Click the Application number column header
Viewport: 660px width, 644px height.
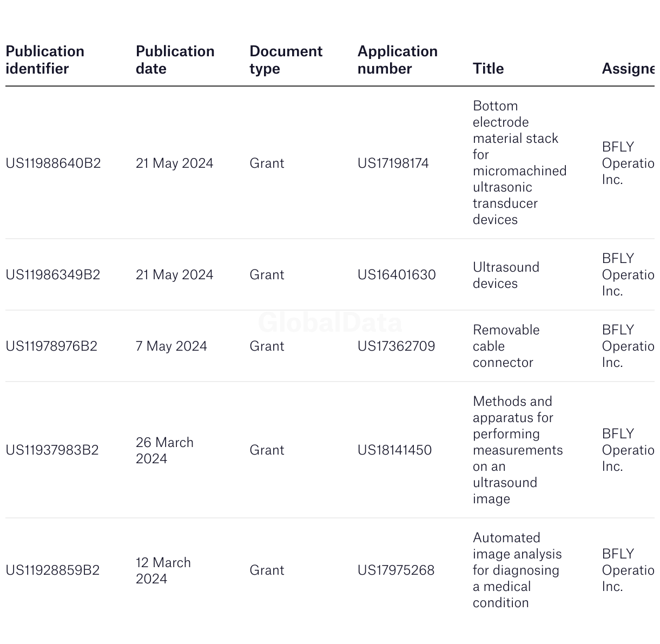coord(397,60)
